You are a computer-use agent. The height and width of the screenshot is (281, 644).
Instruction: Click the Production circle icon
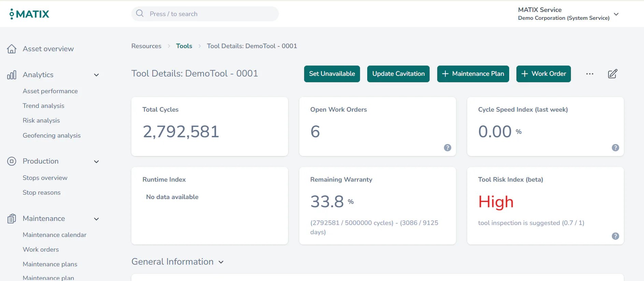(x=12, y=161)
